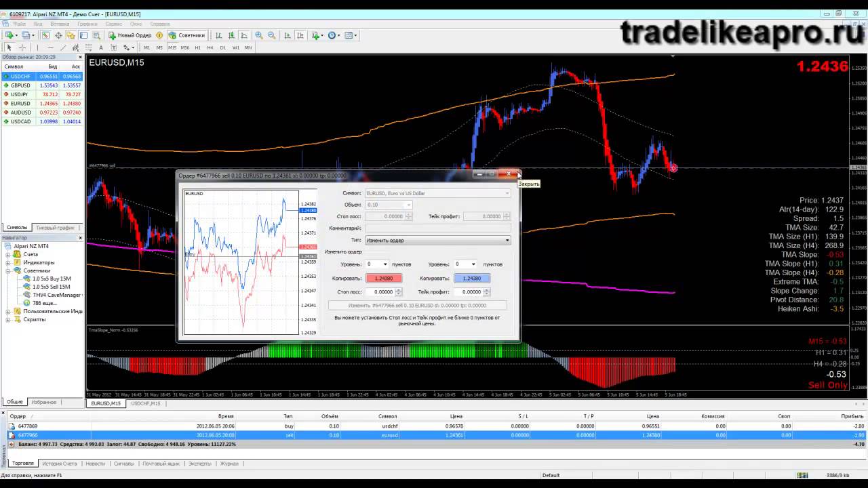The image size is (868, 488).
Task: Select the equidistant channel tool
Action: pos(76,47)
